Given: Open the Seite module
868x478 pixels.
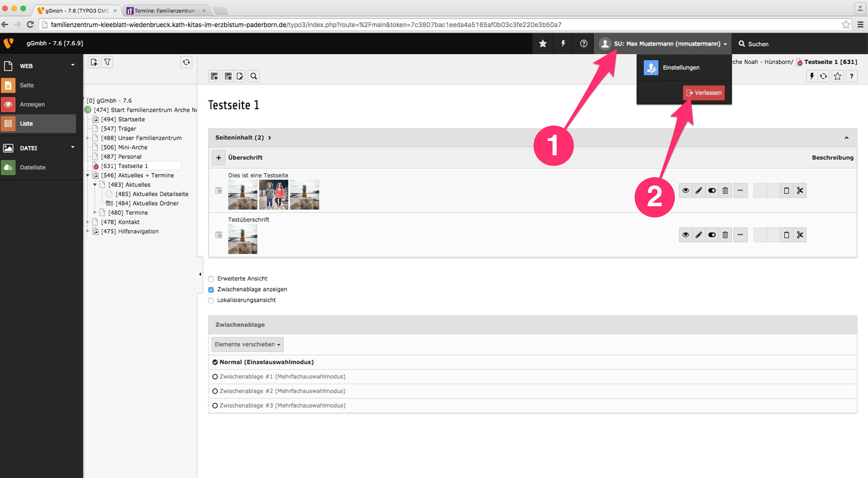Looking at the screenshot, I should [27, 85].
